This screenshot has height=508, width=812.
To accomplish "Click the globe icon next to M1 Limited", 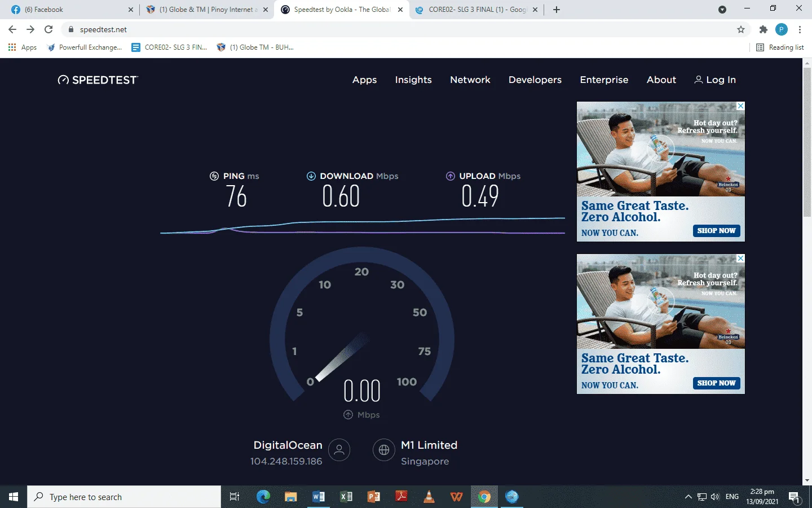I will (384, 450).
